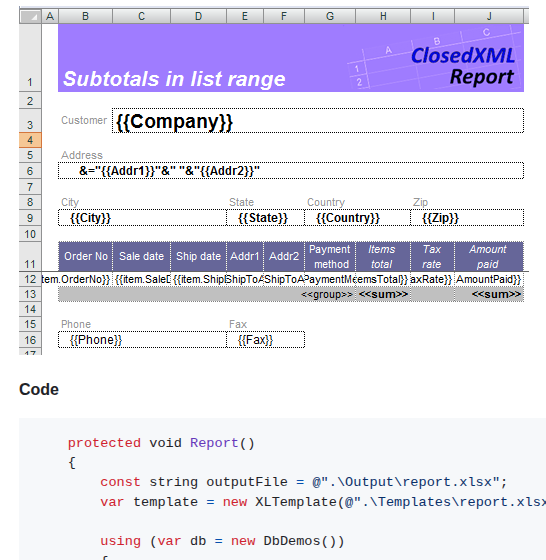
Task: Click the 'Amount paid' table header
Action: click(489, 256)
